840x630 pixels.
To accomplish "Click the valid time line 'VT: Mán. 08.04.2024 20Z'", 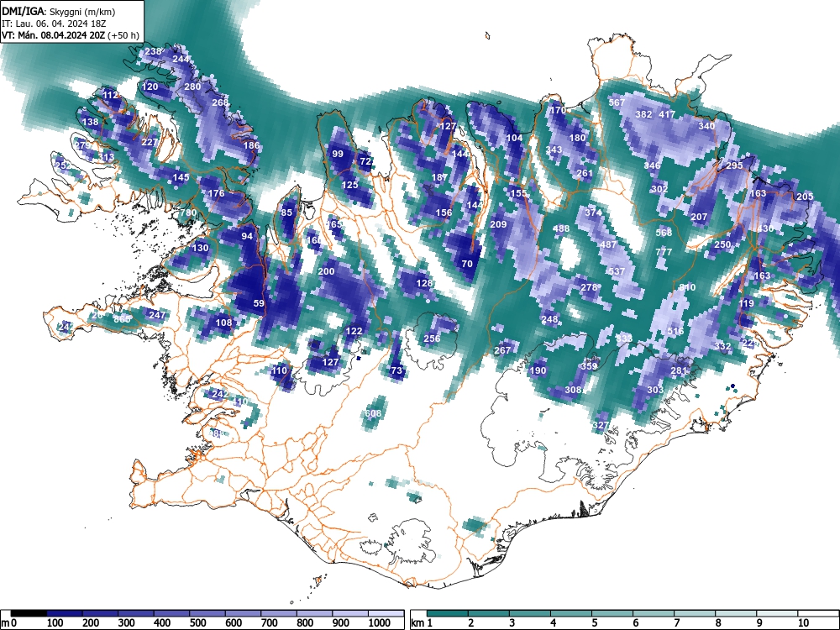I will (x=54, y=35).
